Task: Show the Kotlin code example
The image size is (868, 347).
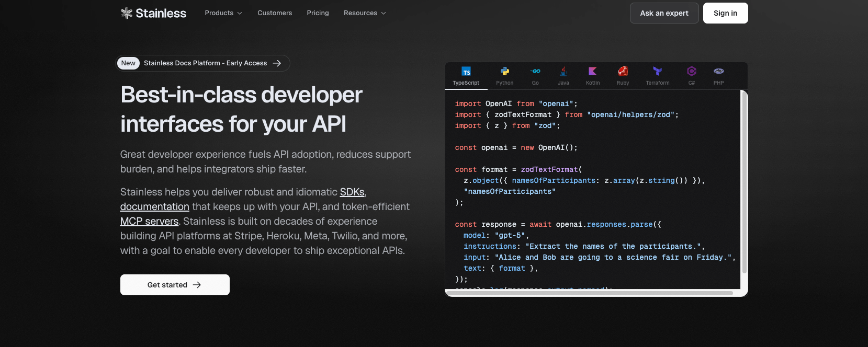Action: click(593, 76)
